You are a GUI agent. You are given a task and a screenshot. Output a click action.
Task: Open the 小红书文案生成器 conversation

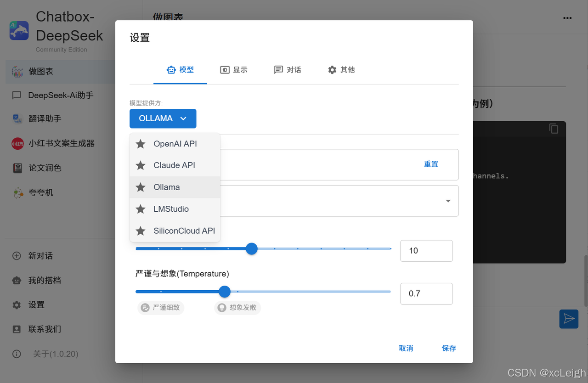click(60, 143)
